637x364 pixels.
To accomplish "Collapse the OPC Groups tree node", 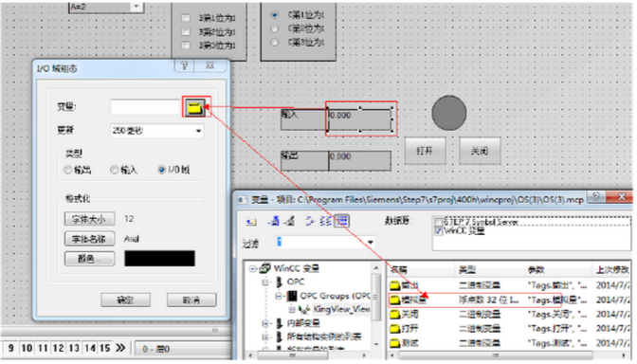I will tap(279, 296).
